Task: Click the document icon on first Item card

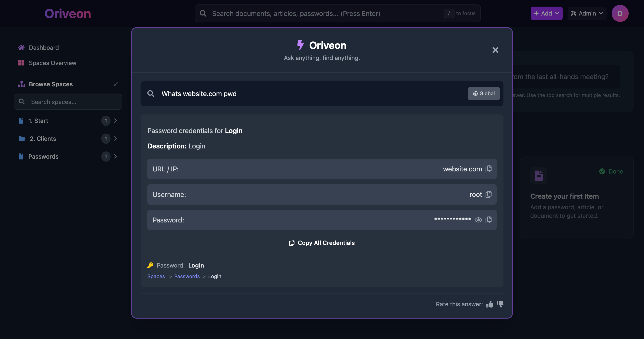Action: point(539,175)
